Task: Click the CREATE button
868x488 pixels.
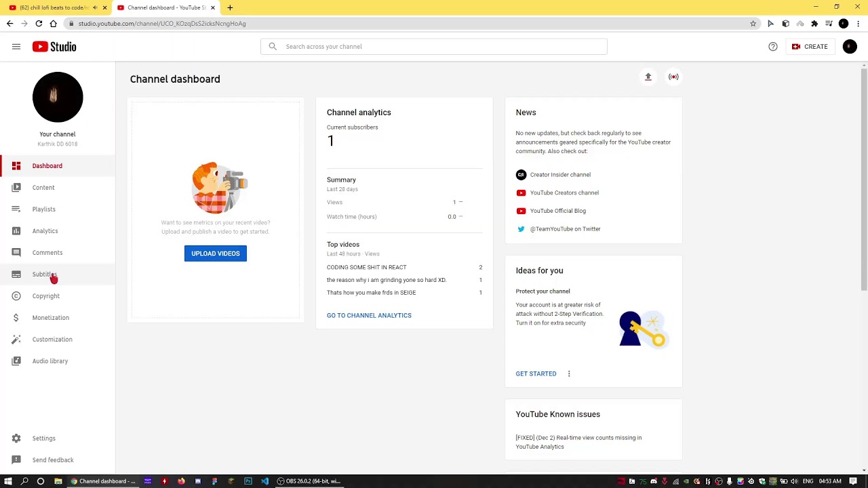Action: (810, 47)
